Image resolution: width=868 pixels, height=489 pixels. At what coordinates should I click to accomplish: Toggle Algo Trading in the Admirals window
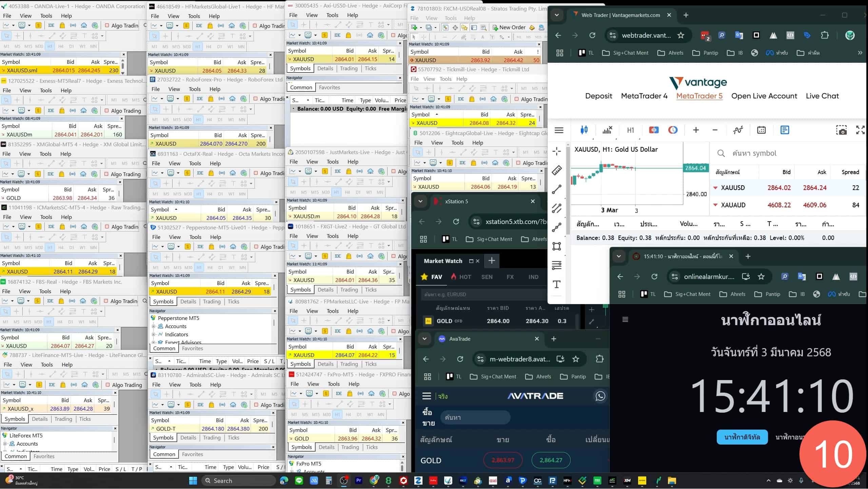coord(270,405)
